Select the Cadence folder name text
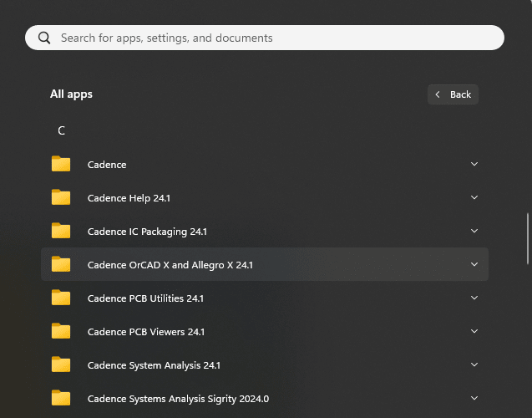Image resolution: width=532 pixels, height=418 pixels. (x=107, y=165)
